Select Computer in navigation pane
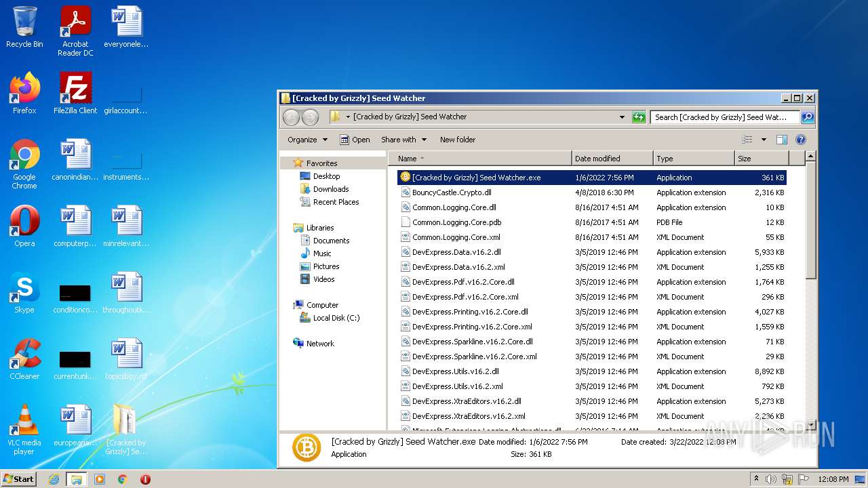868x488 pixels. pyautogui.click(x=322, y=305)
